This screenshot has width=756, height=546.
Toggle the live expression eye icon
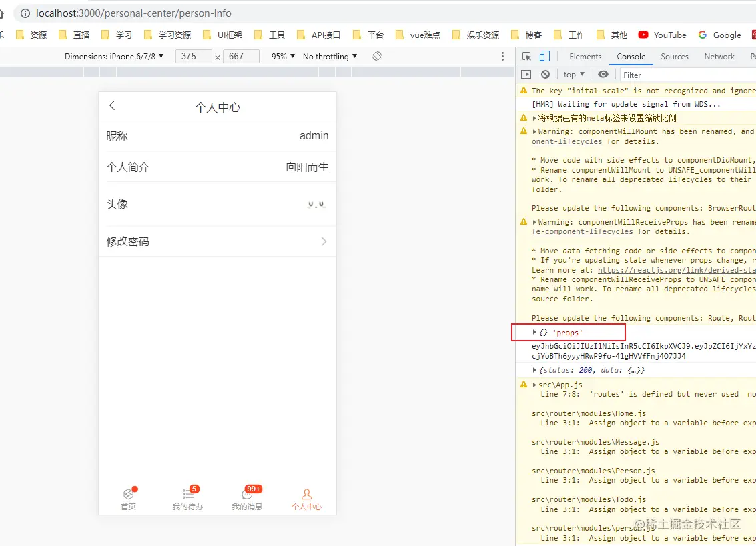point(603,74)
